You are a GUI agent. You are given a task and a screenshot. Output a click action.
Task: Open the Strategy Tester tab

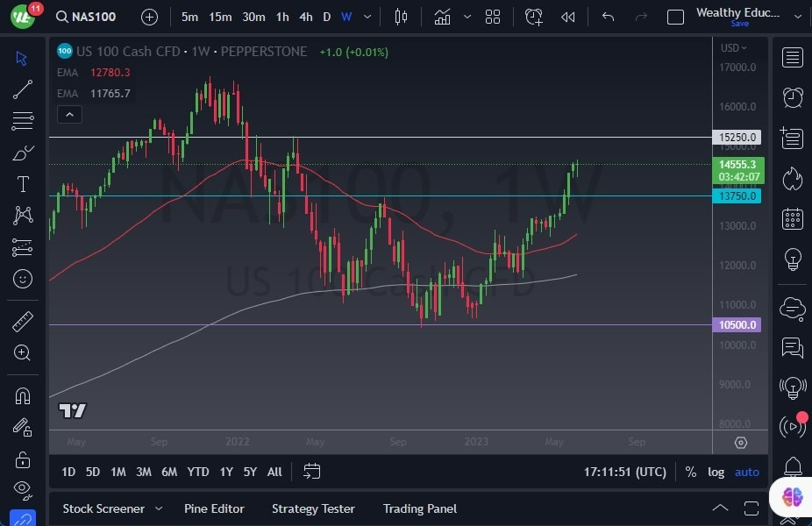coord(313,508)
